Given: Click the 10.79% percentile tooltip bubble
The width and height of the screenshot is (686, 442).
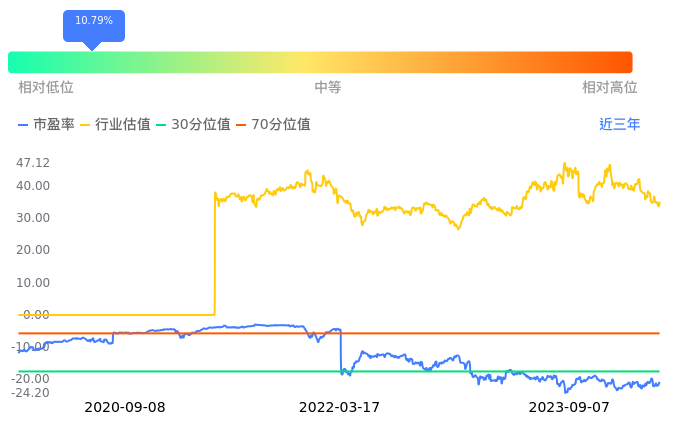Looking at the screenshot, I should 94,22.
